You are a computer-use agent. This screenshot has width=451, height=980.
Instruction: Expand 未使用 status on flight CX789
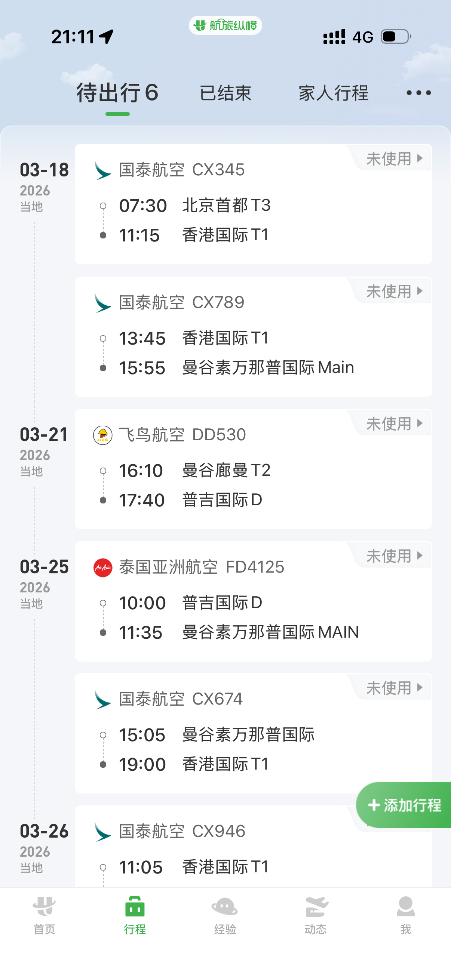[394, 292]
